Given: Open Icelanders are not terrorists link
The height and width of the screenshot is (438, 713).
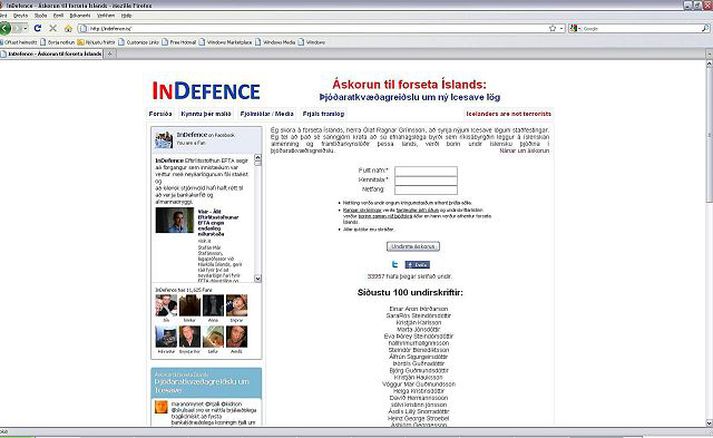Looking at the screenshot, I should tap(508, 114).
